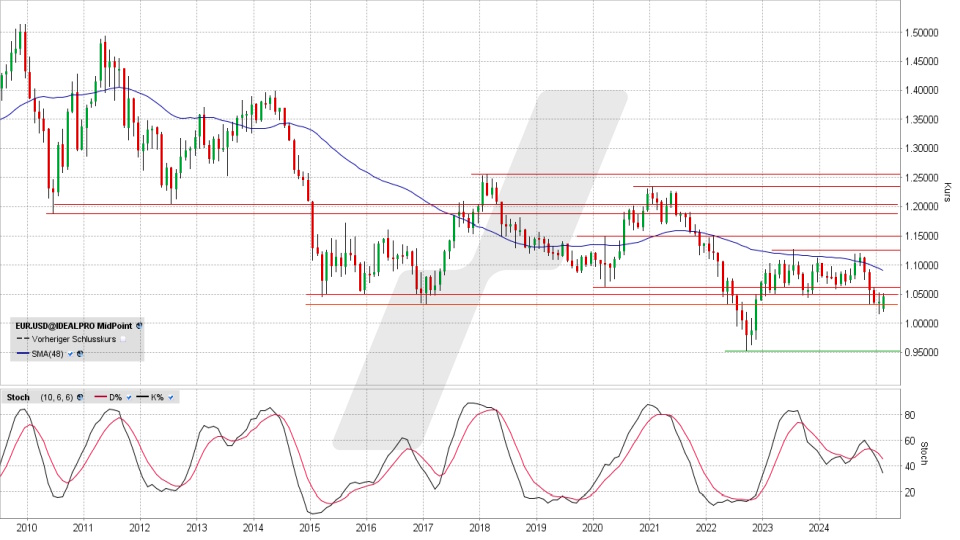Click the 20 level on the Stoch axis
This screenshot has height=540, width=960.
pos(910,492)
